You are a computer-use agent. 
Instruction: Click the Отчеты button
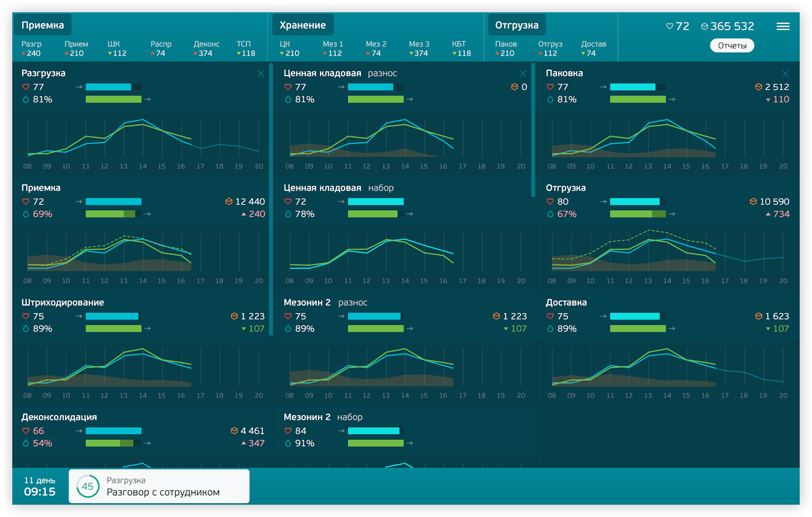(732, 45)
